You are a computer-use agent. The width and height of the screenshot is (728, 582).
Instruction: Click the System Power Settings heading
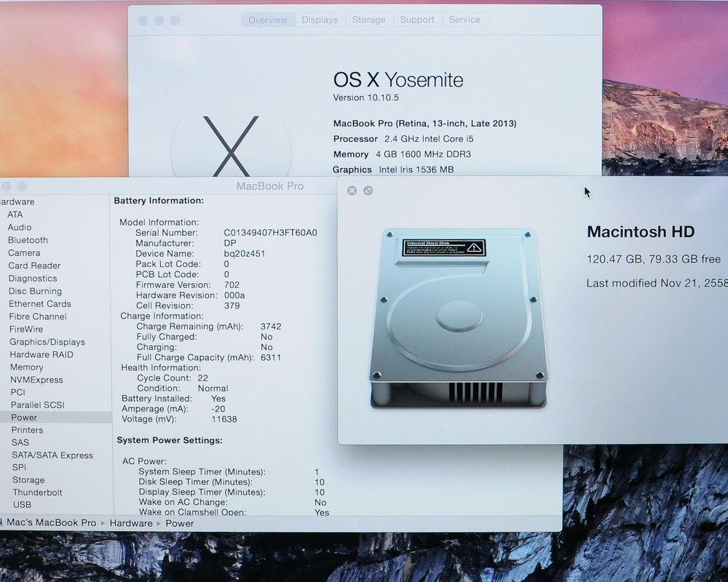(170, 440)
